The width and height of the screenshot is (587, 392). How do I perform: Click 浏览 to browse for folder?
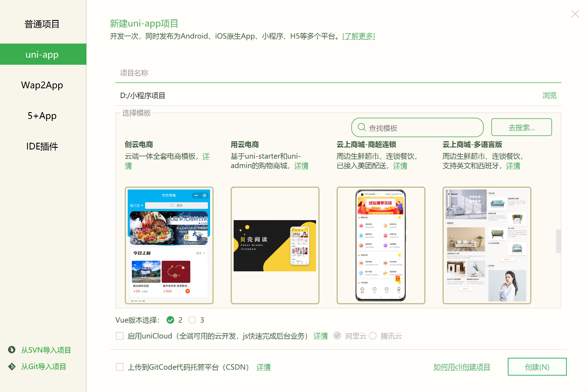click(549, 95)
